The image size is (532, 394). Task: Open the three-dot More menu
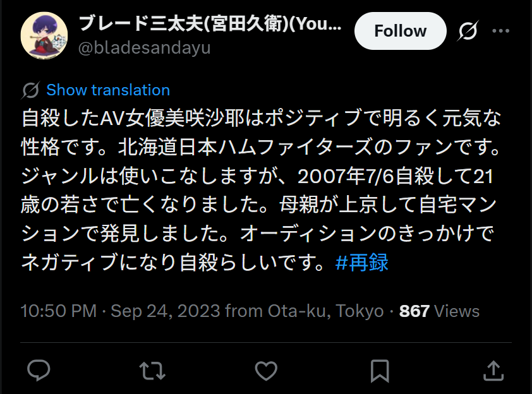coord(501,31)
